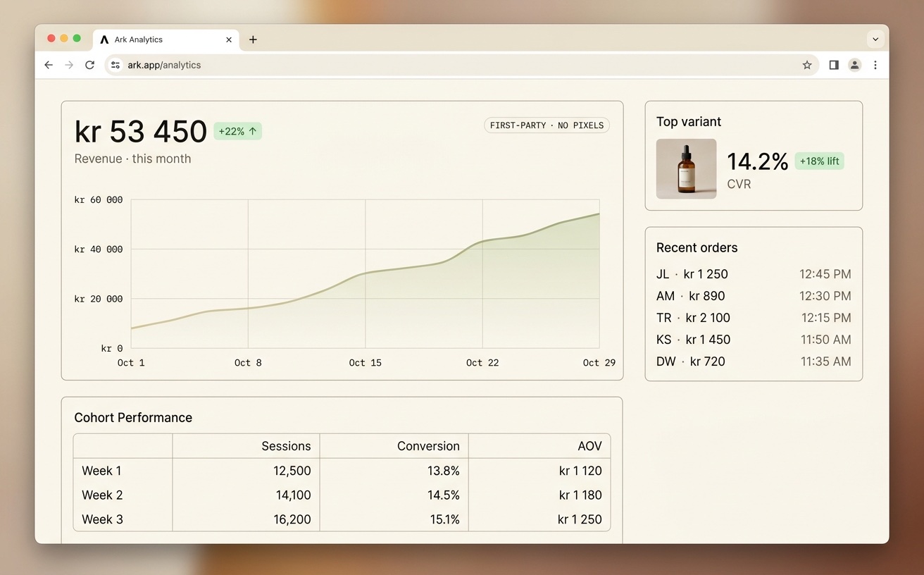Click the +22% revenue growth badge

(238, 131)
